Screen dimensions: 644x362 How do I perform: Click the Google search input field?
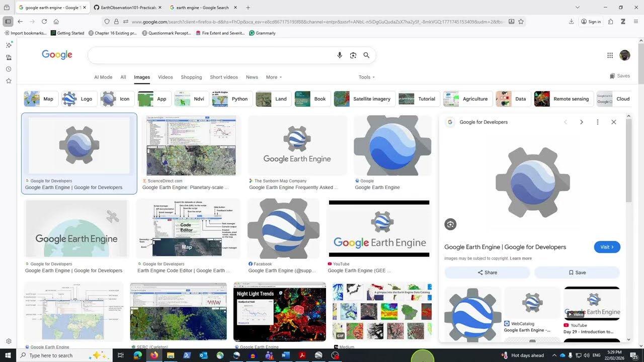pyautogui.click(x=211, y=55)
